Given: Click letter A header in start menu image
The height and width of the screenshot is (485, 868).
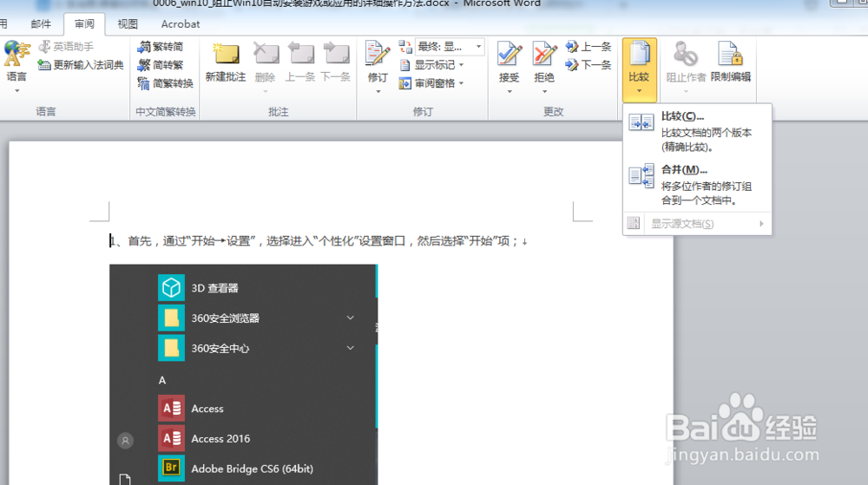Looking at the screenshot, I should [162, 381].
